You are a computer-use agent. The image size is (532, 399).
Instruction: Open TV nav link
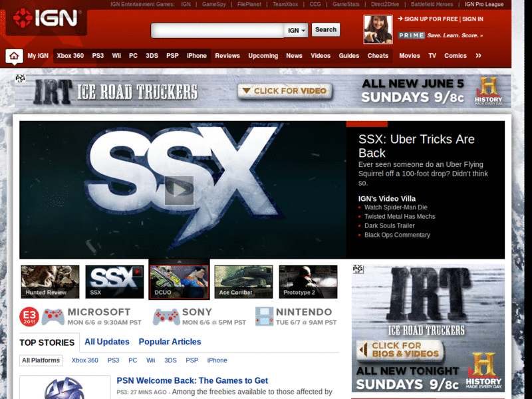432,56
